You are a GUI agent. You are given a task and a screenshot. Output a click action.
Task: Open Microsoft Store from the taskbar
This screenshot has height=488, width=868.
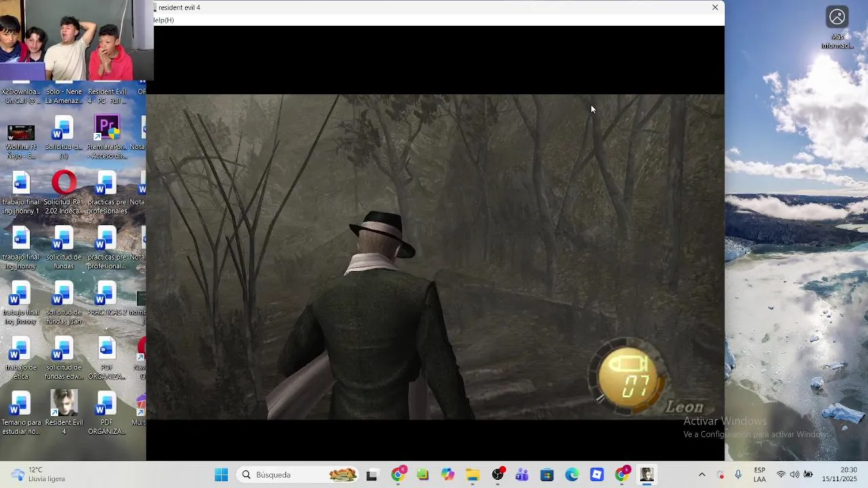pos(547,475)
